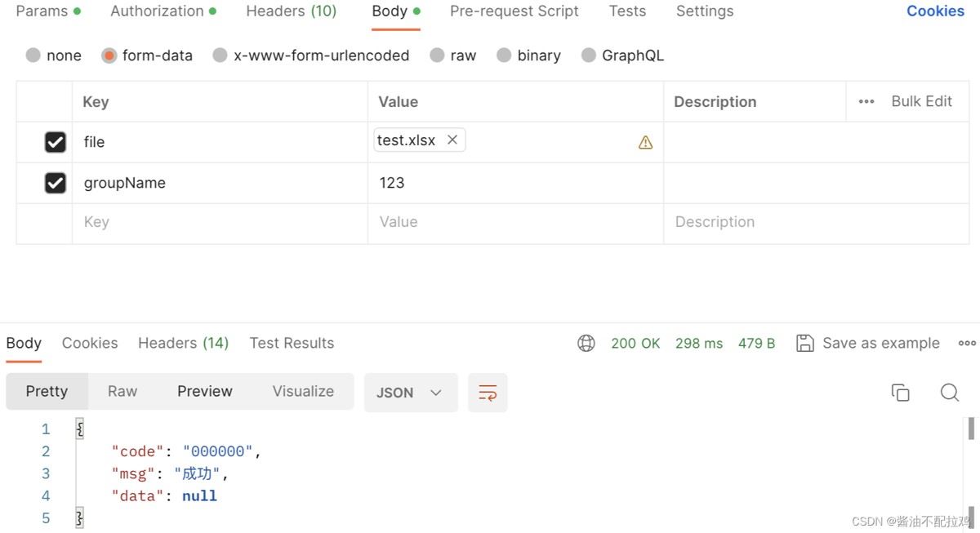The height and width of the screenshot is (533, 980).
Task: Toggle word wrap in response body
Action: tap(488, 393)
